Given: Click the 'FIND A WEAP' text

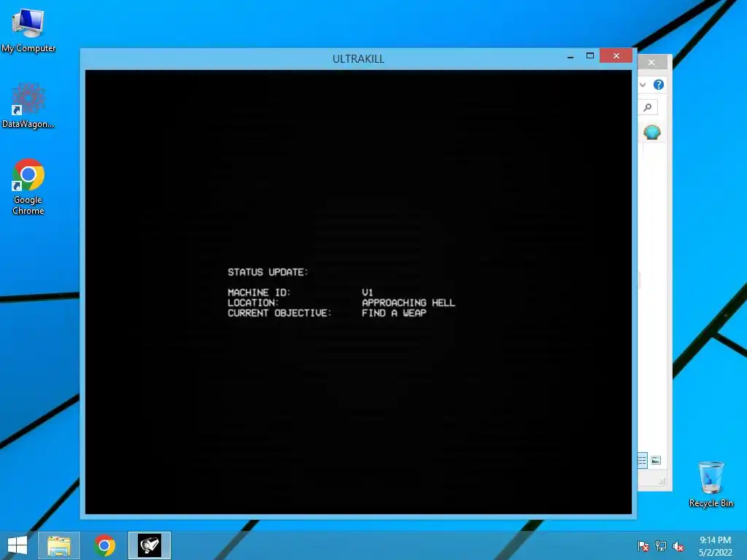Looking at the screenshot, I should coord(394,313).
